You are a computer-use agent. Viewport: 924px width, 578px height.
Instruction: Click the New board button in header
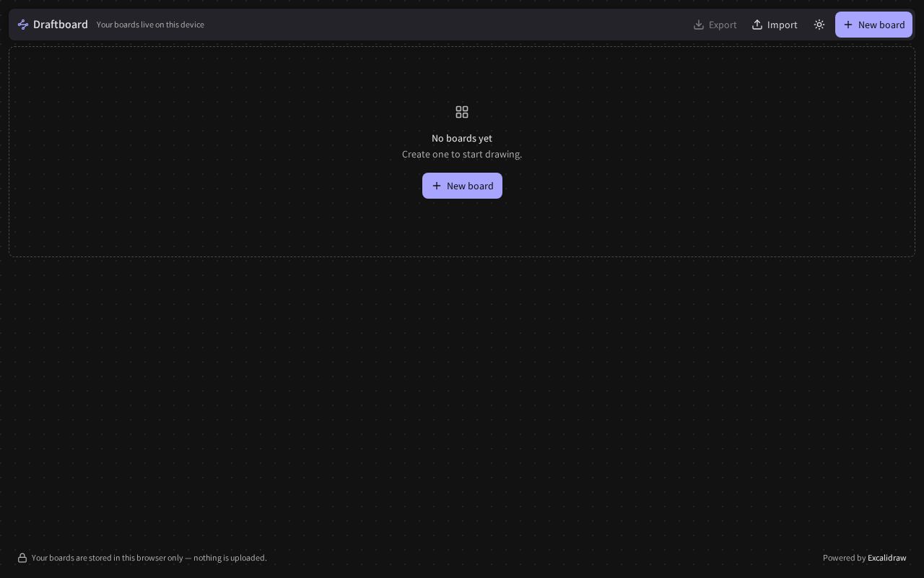(873, 25)
